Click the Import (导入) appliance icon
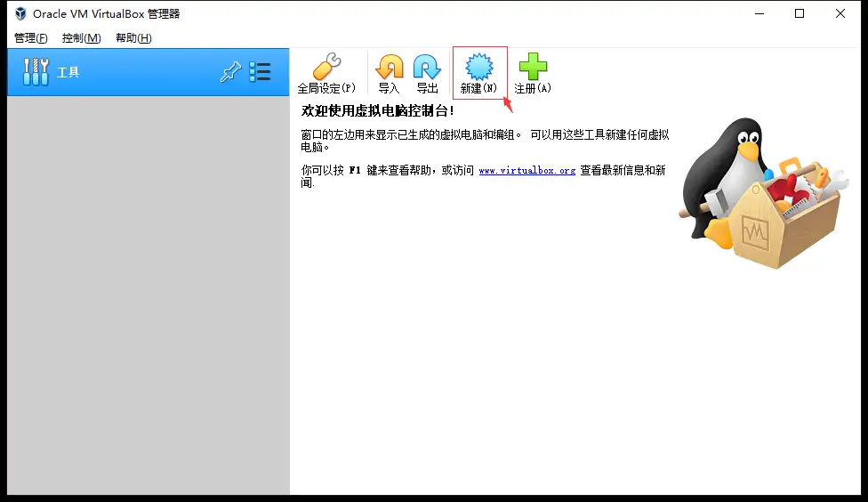The height and width of the screenshot is (502, 868). tap(389, 73)
